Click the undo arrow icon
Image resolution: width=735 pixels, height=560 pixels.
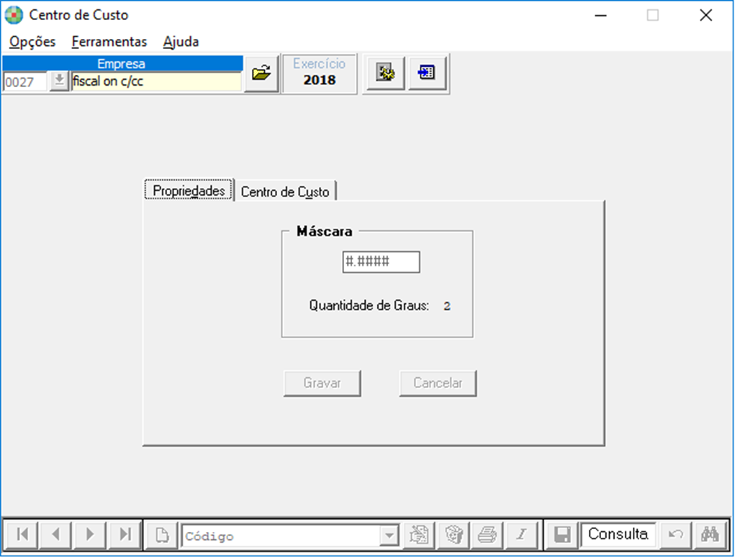pos(675,534)
